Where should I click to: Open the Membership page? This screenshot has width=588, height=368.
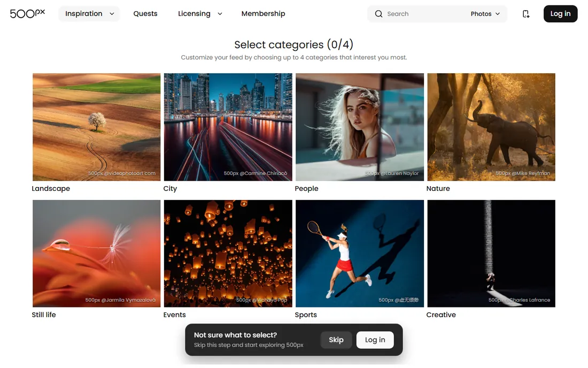(263, 14)
